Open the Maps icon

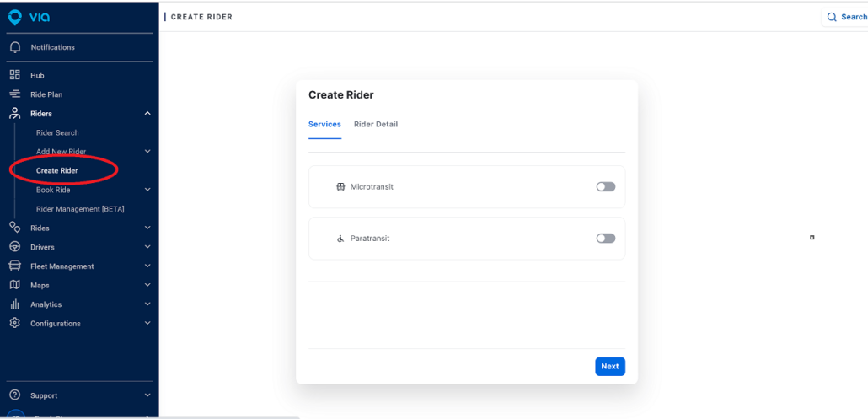15,285
